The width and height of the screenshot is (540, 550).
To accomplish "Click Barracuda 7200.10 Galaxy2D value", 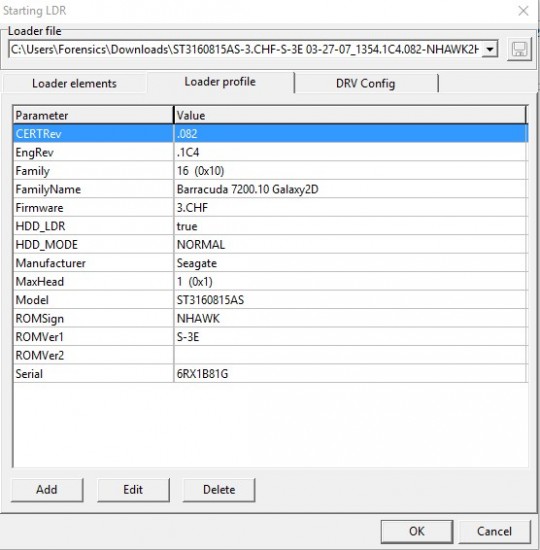I will (x=351, y=189).
